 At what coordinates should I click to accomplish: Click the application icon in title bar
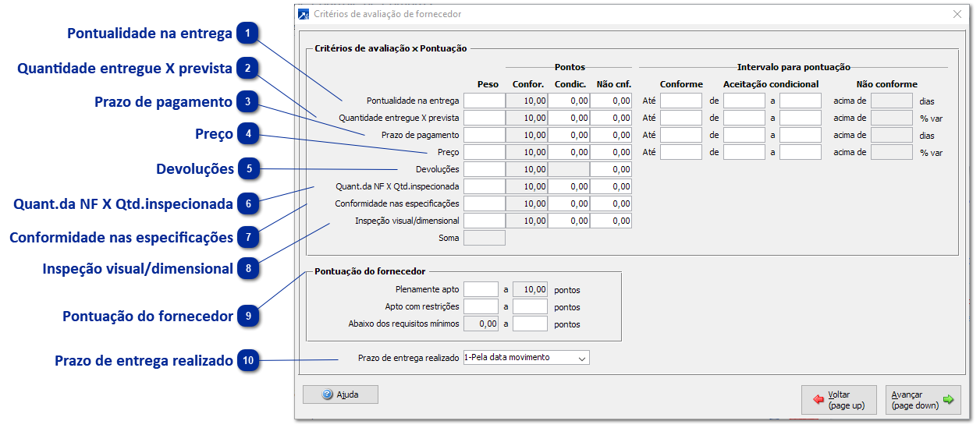tap(304, 14)
